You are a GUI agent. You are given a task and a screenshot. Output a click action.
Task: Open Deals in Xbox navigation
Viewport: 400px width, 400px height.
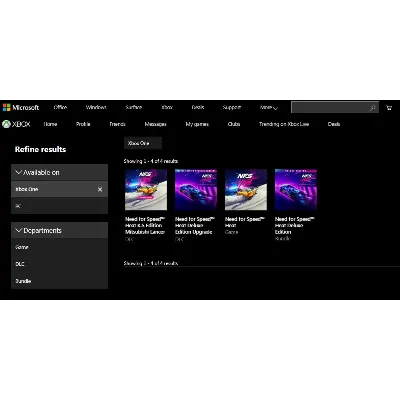tap(334, 124)
